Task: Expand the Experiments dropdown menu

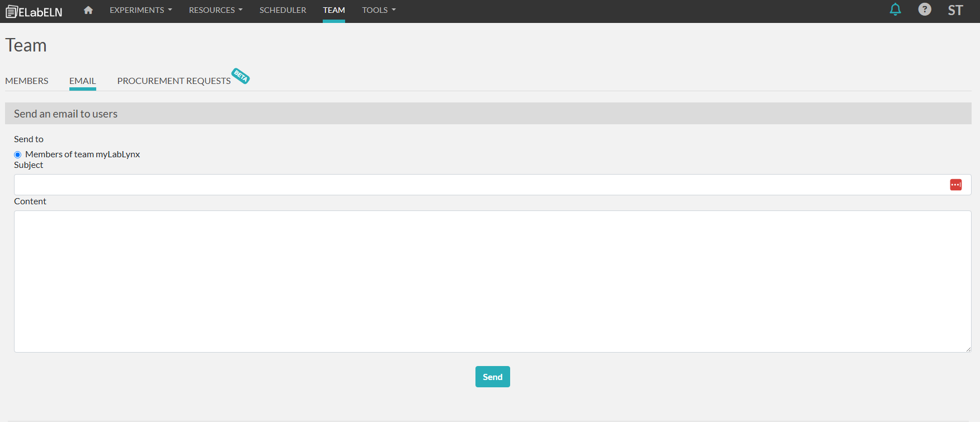Action: point(140,10)
